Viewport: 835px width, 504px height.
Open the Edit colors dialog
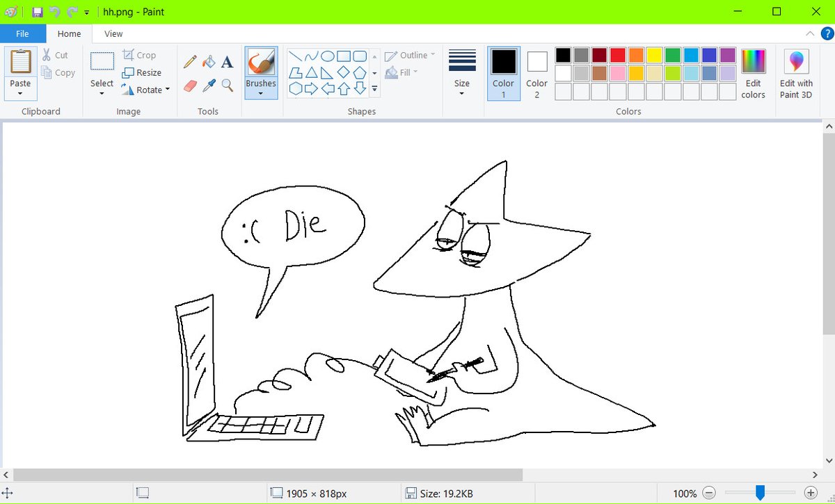click(x=753, y=74)
